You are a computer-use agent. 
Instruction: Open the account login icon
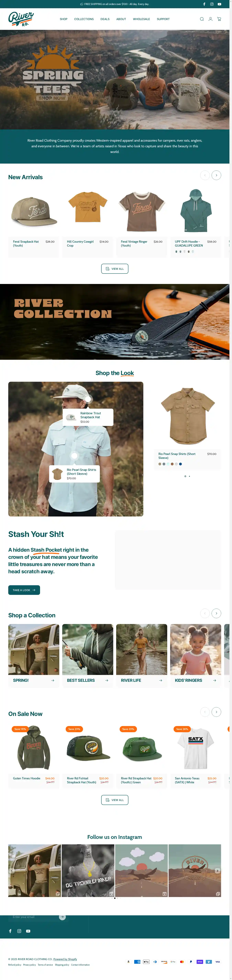(x=210, y=19)
